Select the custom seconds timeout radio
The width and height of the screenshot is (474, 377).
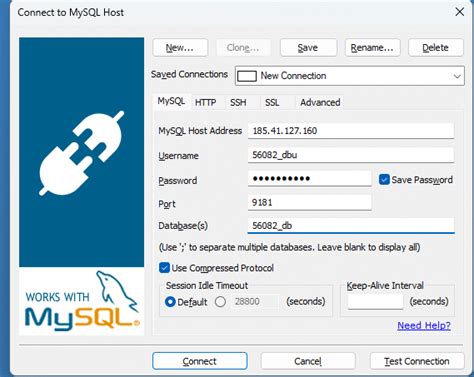click(x=220, y=302)
